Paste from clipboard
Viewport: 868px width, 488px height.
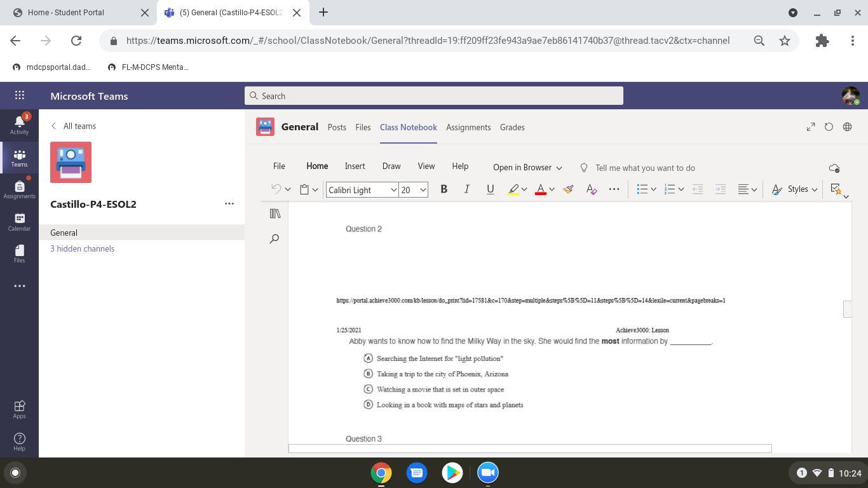(304, 189)
